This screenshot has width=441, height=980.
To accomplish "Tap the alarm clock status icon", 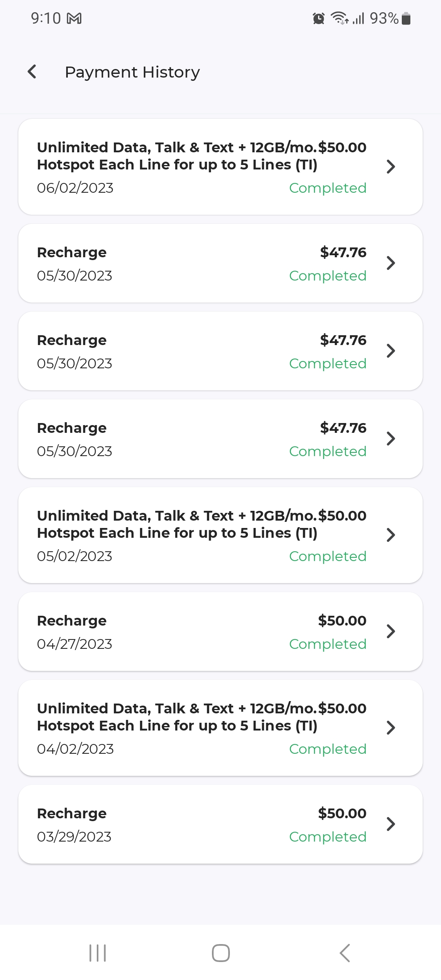I will [318, 18].
